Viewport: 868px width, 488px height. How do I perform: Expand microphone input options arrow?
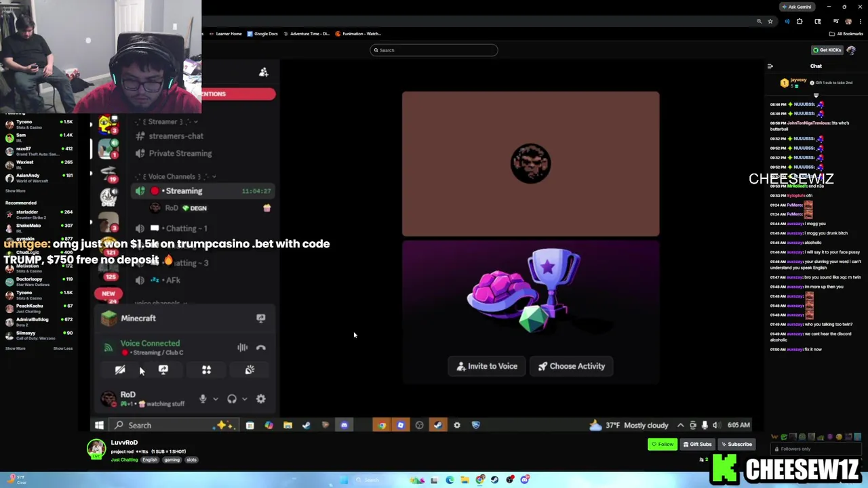tap(216, 399)
